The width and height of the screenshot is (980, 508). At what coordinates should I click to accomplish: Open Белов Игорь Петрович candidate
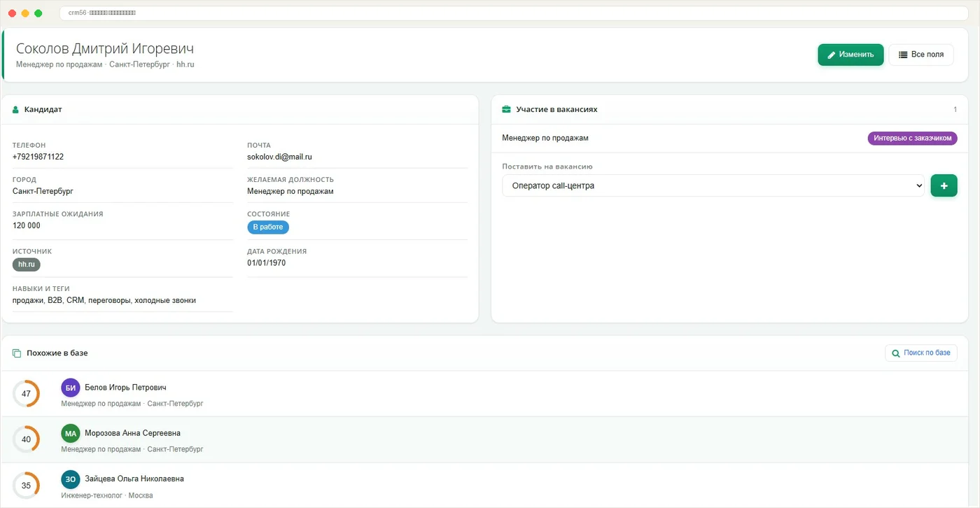pos(125,388)
